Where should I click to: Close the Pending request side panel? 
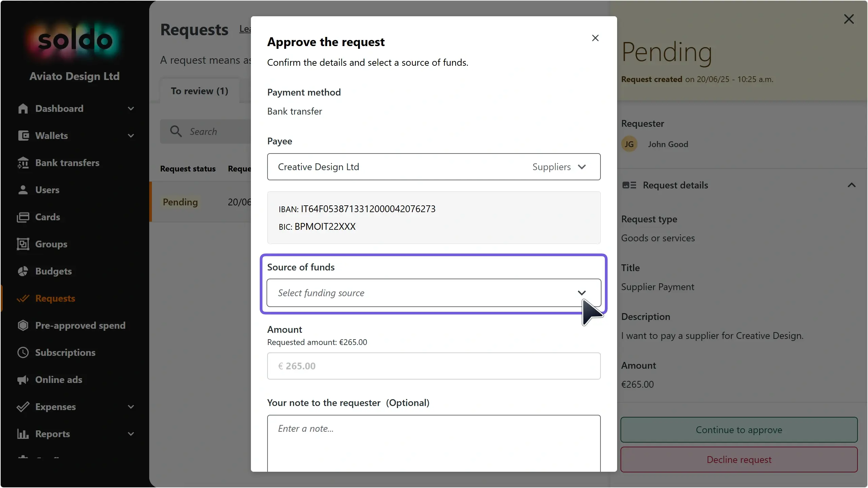tap(849, 19)
